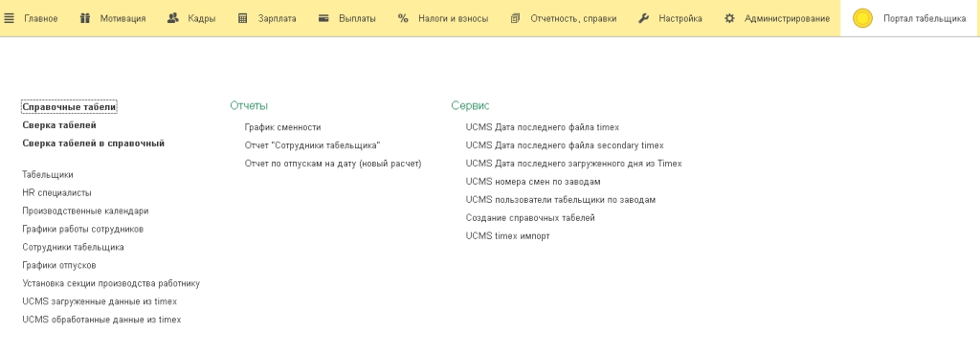Open the Кадры section
980x354 pixels.
tap(202, 19)
